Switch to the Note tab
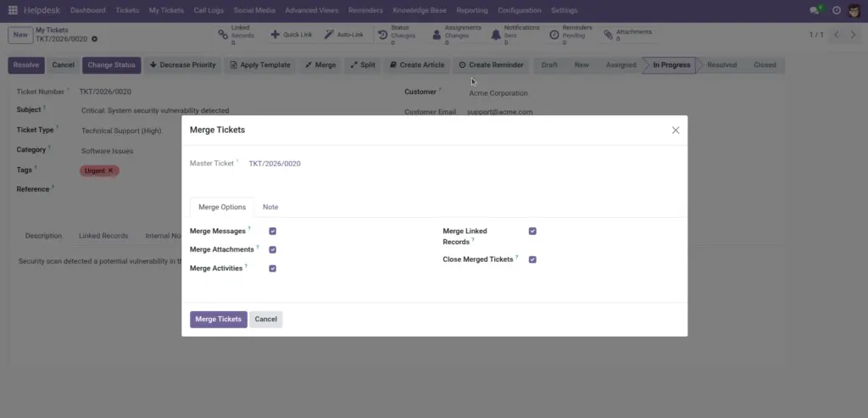Viewport: 868px width, 418px height. pyautogui.click(x=270, y=207)
